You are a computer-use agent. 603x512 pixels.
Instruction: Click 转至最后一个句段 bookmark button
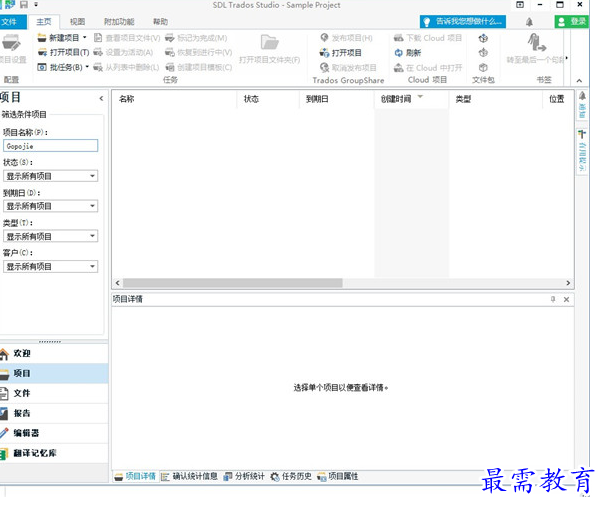point(536,48)
